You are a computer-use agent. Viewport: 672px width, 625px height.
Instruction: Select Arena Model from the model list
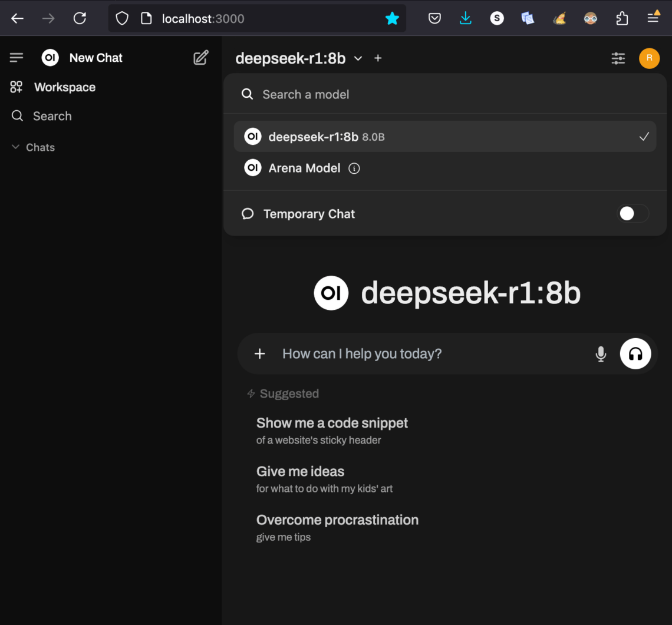[x=304, y=168]
